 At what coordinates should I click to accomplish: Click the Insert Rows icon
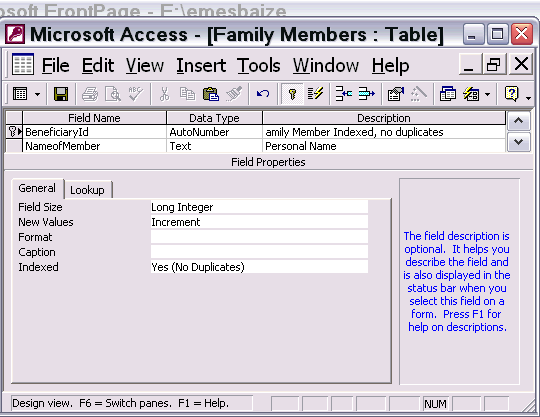[x=344, y=94]
